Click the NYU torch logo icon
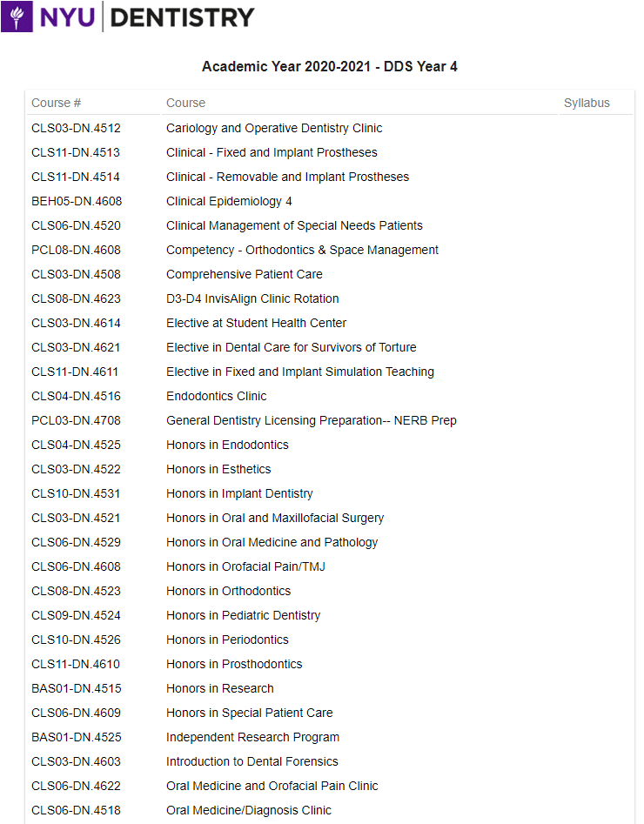The image size is (644, 824). click(17, 17)
